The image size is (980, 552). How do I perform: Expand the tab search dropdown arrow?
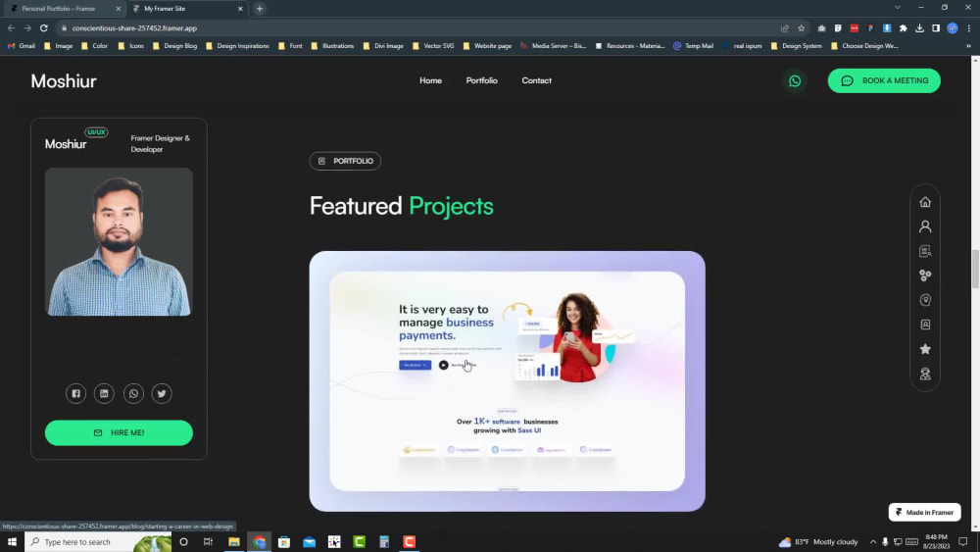coord(898,8)
